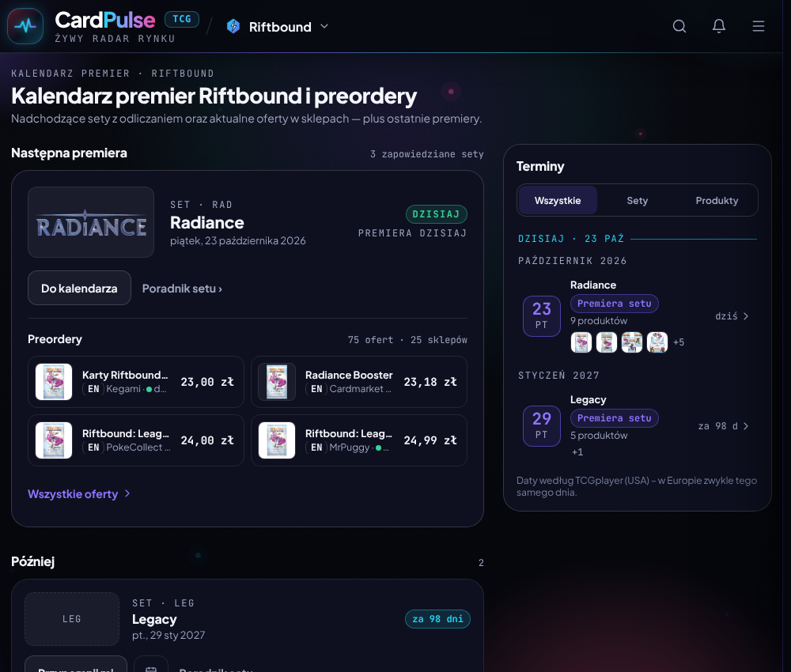
Task: Select the Sety tab in Terminy
Action: (x=637, y=200)
